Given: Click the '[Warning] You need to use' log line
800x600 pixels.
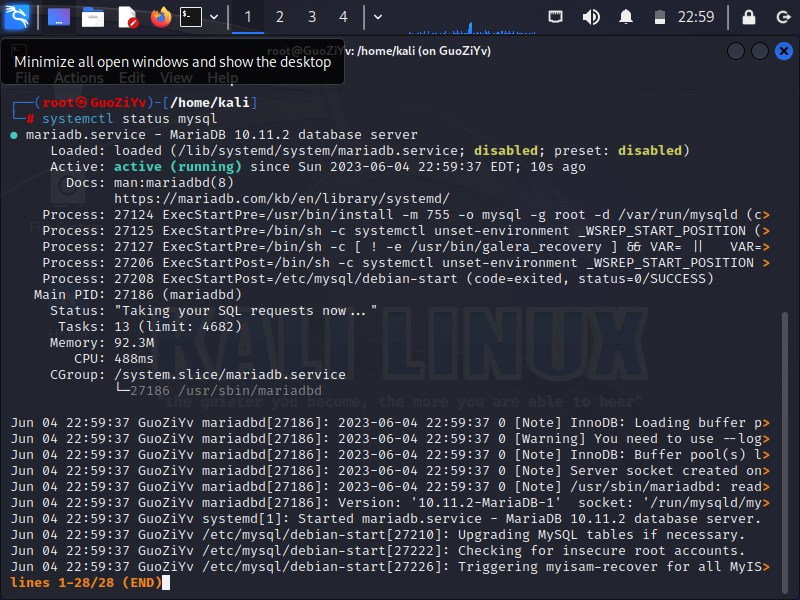Looking at the screenshot, I should pyautogui.click(x=390, y=439).
